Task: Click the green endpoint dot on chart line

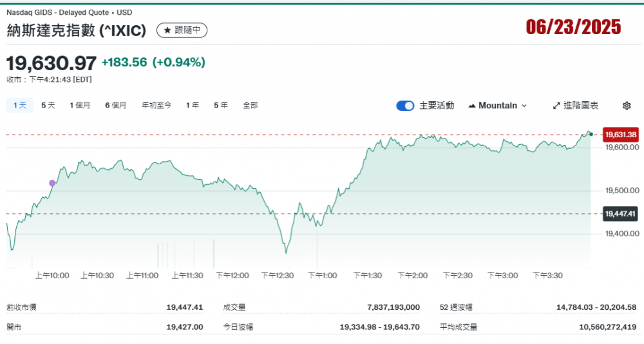Action: (591, 134)
